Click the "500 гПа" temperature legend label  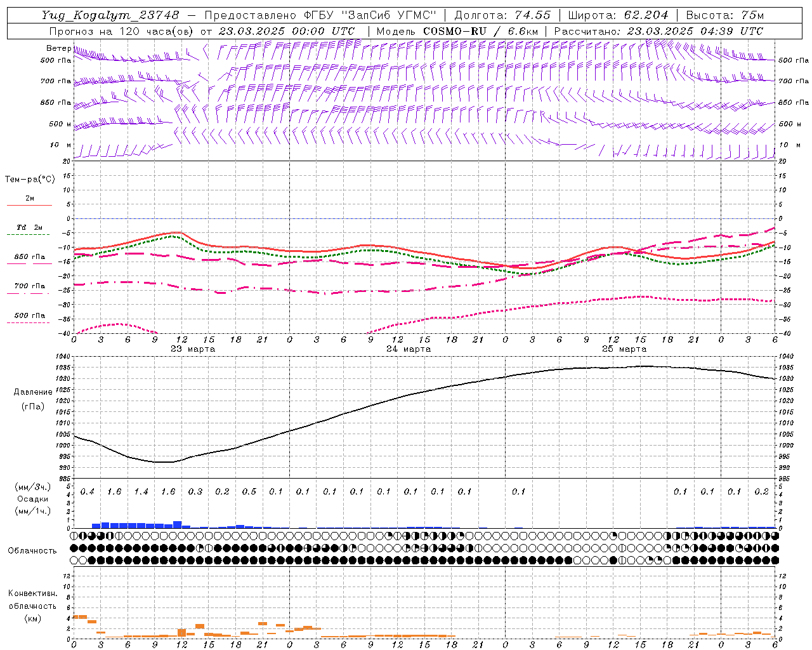[x=30, y=315]
